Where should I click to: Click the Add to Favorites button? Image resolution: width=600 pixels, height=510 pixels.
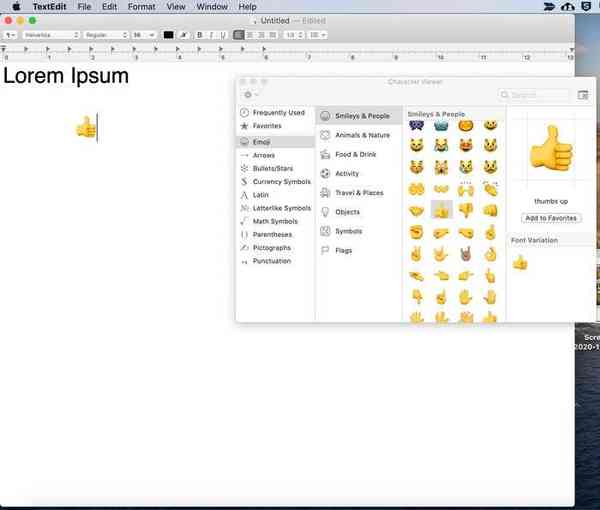(552, 218)
